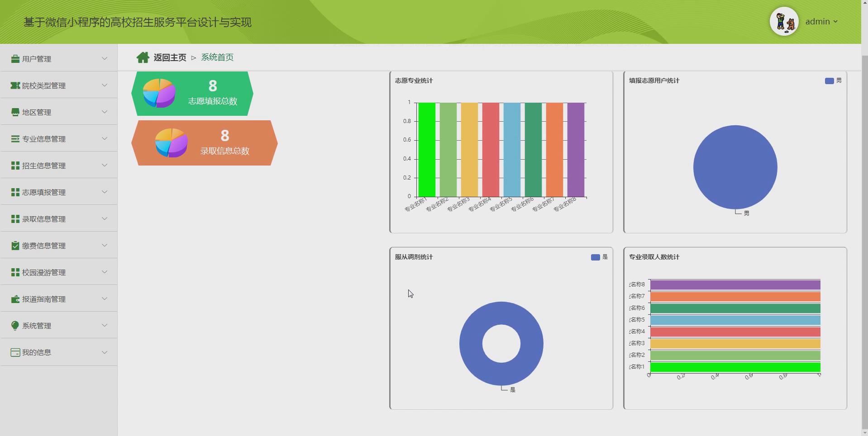Expand the 地区管理 chevron

point(105,112)
